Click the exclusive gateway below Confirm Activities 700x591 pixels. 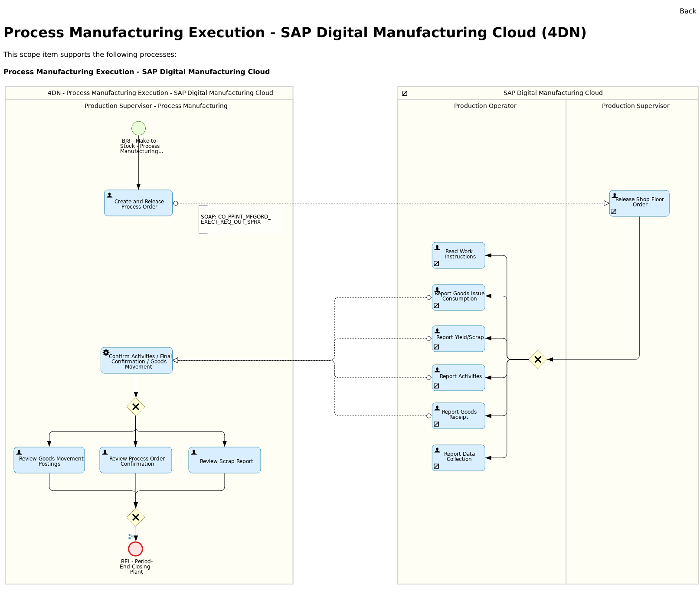tap(136, 407)
